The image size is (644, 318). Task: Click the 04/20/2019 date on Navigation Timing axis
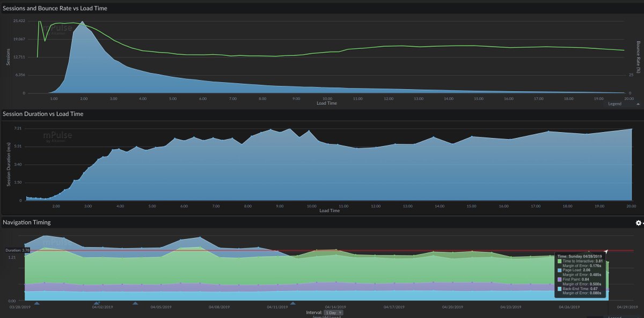(x=452, y=307)
